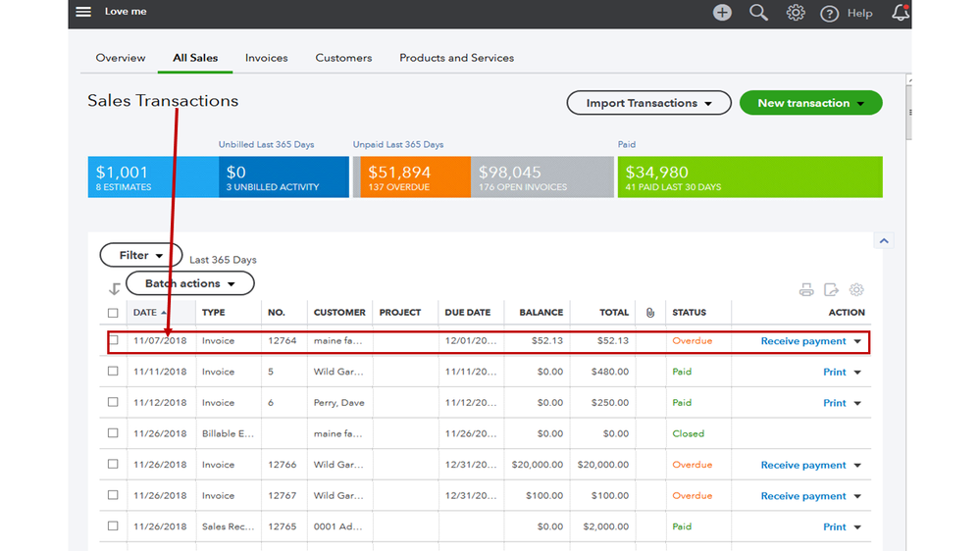Go to the Customers tab
This screenshot has height=551, width=980.
point(343,58)
